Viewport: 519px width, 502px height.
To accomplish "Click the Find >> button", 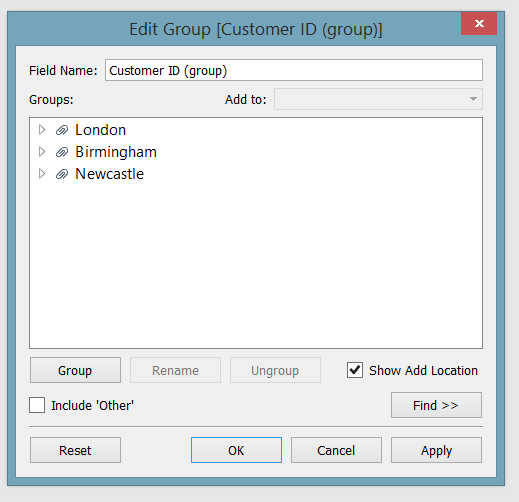I will click(436, 405).
